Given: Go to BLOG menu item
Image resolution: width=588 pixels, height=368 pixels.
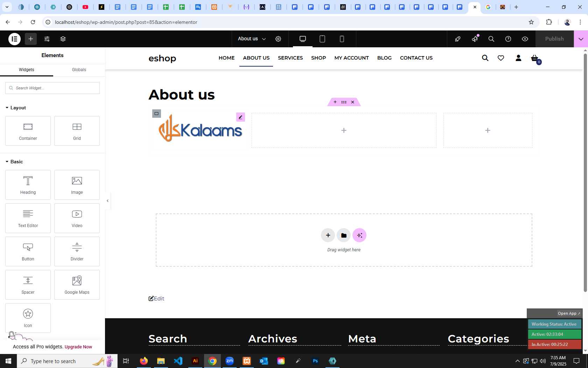Looking at the screenshot, I should click(384, 58).
